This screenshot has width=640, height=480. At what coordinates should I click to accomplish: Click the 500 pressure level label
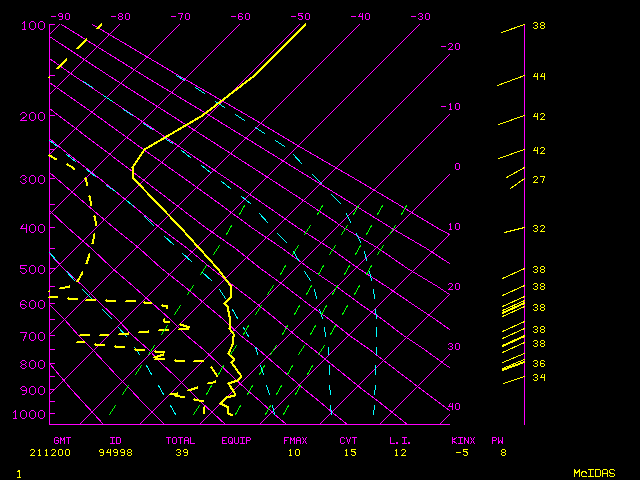click(x=32, y=269)
